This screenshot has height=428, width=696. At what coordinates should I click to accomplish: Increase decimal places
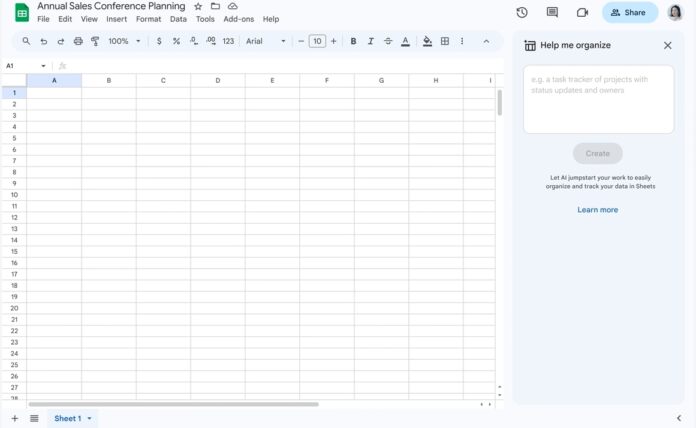211,41
